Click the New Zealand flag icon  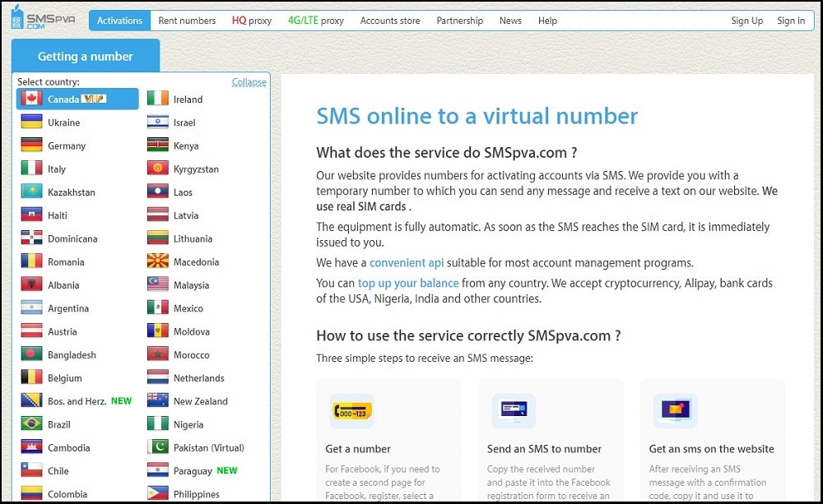[157, 400]
